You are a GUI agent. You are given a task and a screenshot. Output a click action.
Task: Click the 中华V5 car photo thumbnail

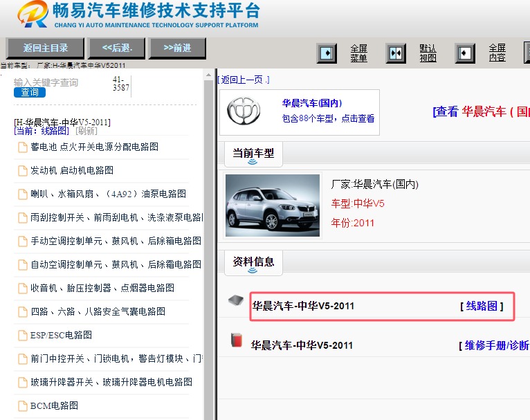pos(273,206)
